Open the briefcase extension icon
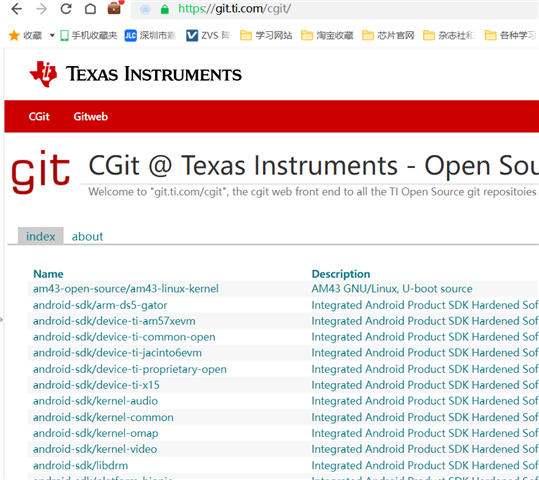The width and height of the screenshot is (539, 480). (114, 8)
